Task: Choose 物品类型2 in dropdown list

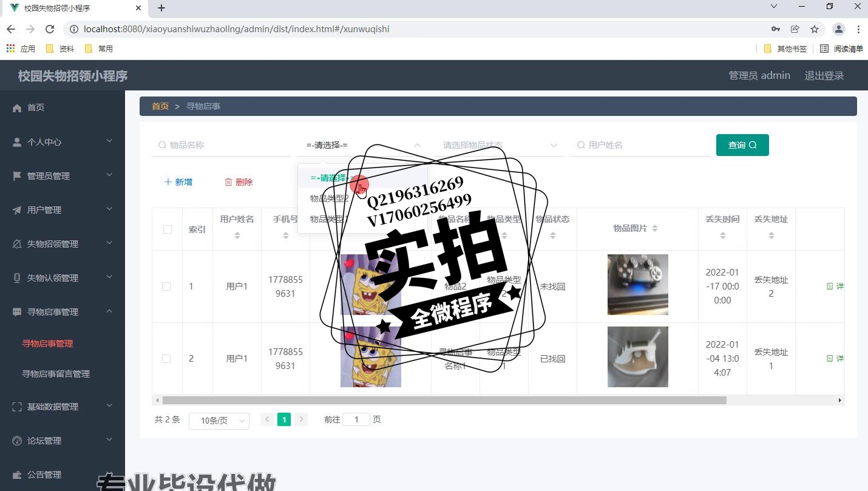Action: click(362, 198)
